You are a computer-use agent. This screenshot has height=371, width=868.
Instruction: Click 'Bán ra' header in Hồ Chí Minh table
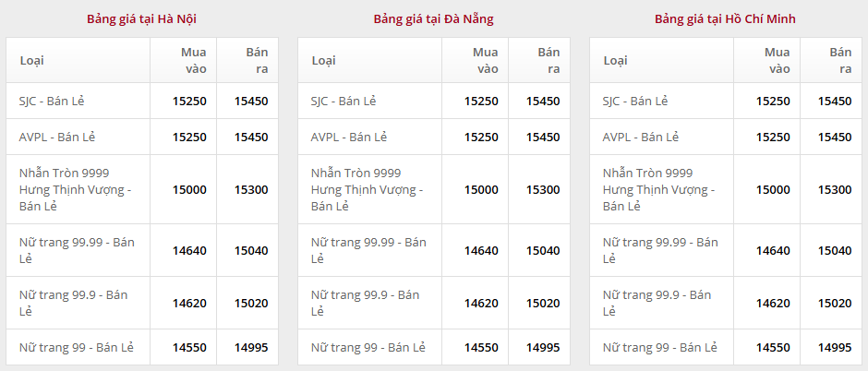click(840, 60)
